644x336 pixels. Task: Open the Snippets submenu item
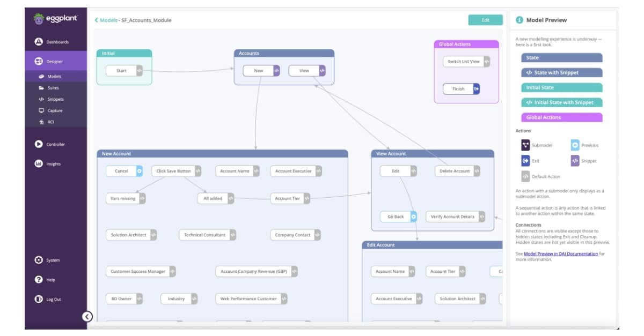[56, 99]
